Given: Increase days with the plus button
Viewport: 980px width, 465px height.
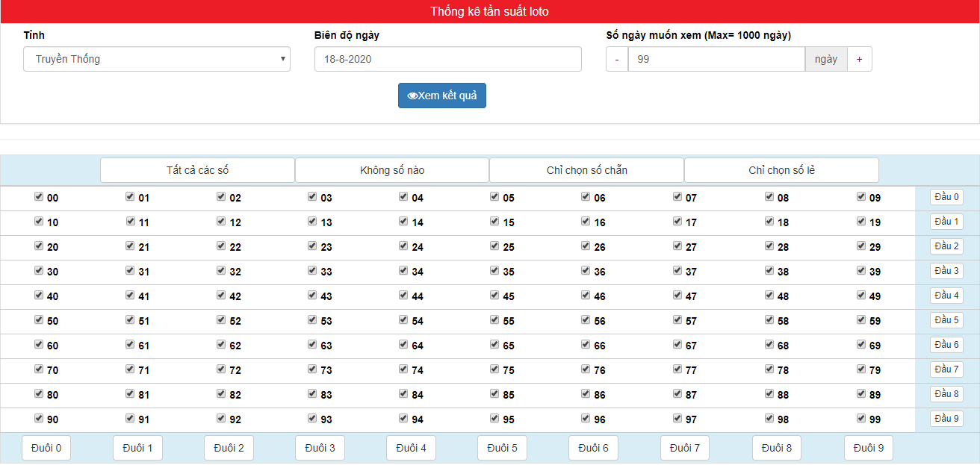Looking at the screenshot, I should (x=860, y=59).
